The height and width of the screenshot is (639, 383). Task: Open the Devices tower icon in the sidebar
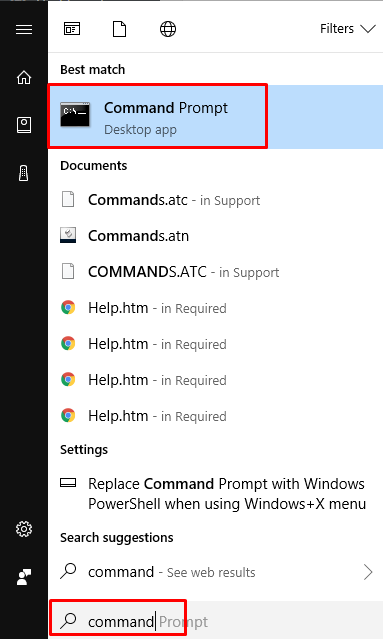24,173
